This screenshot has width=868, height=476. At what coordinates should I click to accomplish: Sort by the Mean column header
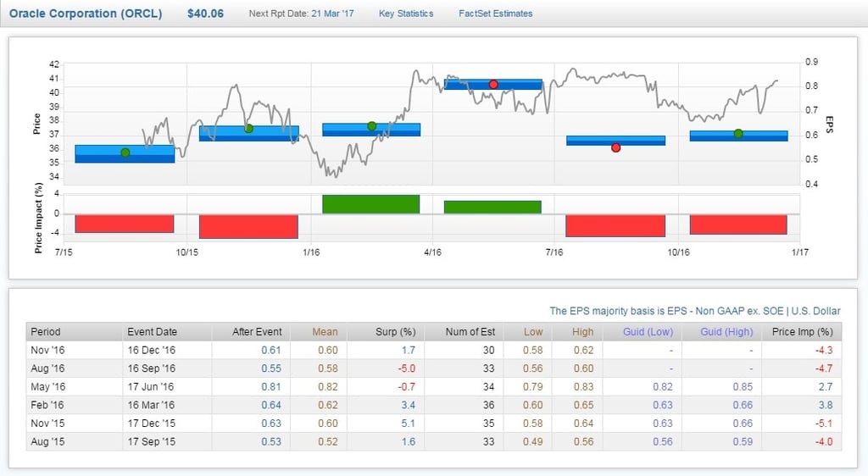319,332
